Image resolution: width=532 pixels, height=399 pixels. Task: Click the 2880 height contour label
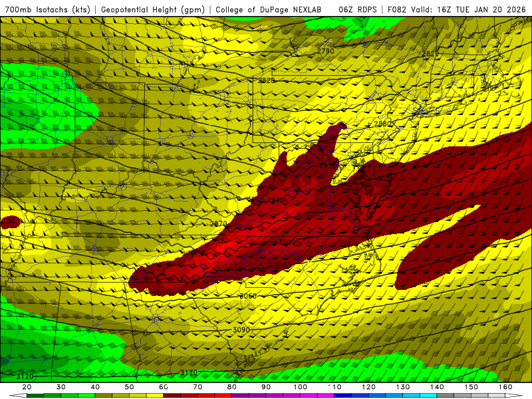click(x=383, y=124)
